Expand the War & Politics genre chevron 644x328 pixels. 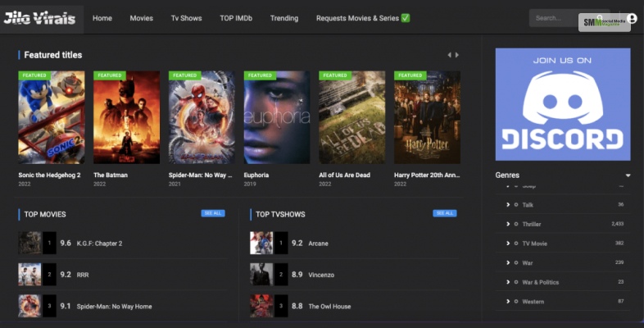[508, 282]
